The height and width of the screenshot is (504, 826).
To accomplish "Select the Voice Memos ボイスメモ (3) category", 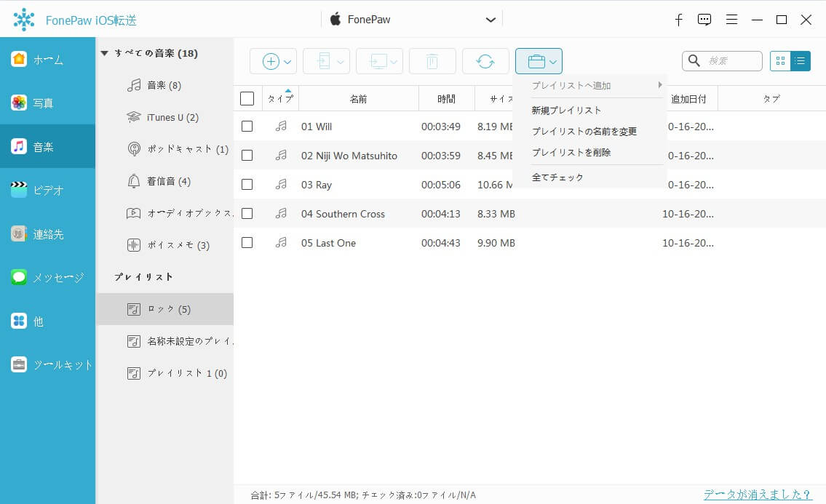I will [x=164, y=245].
